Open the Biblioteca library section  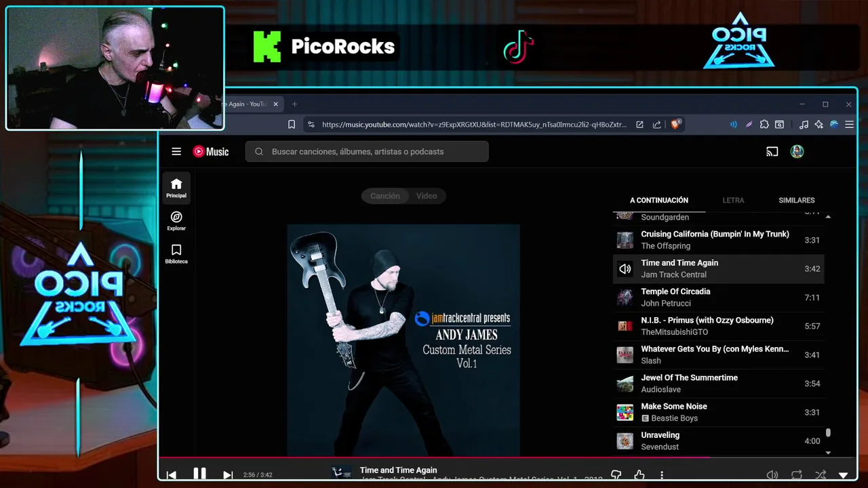(176, 253)
